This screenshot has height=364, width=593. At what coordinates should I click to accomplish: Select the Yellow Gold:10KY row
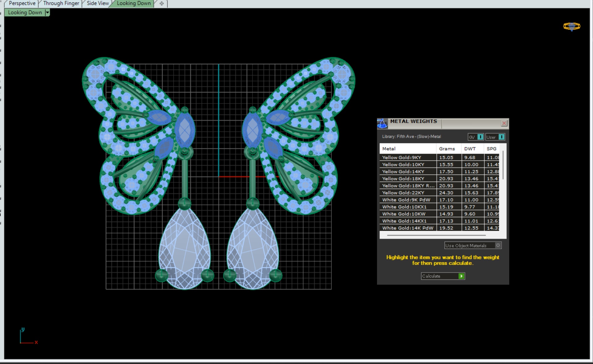[439, 164]
